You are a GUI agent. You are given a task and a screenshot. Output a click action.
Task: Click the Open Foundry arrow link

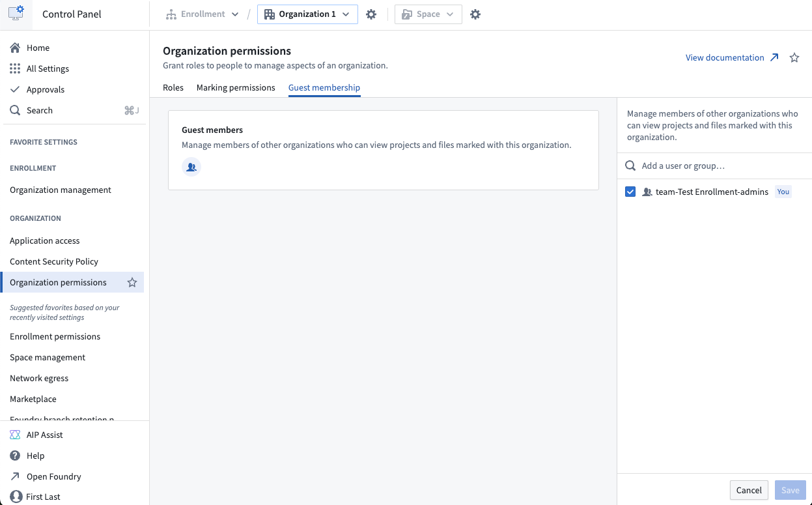(53, 476)
